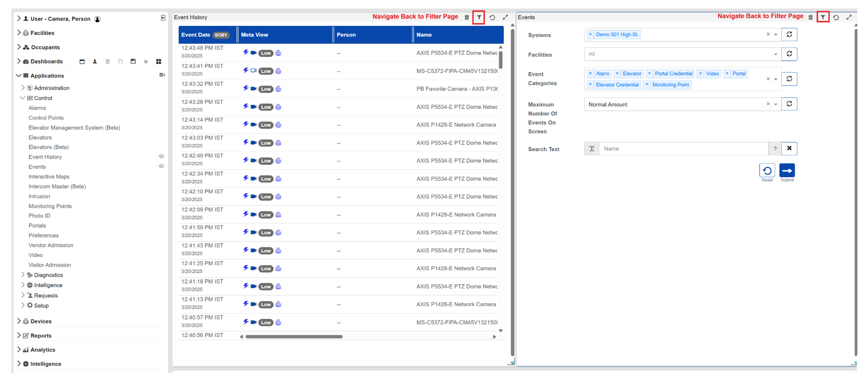Expand the Devices tree section
Image resolution: width=868 pixels, height=377 pixels.
tap(19, 321)
